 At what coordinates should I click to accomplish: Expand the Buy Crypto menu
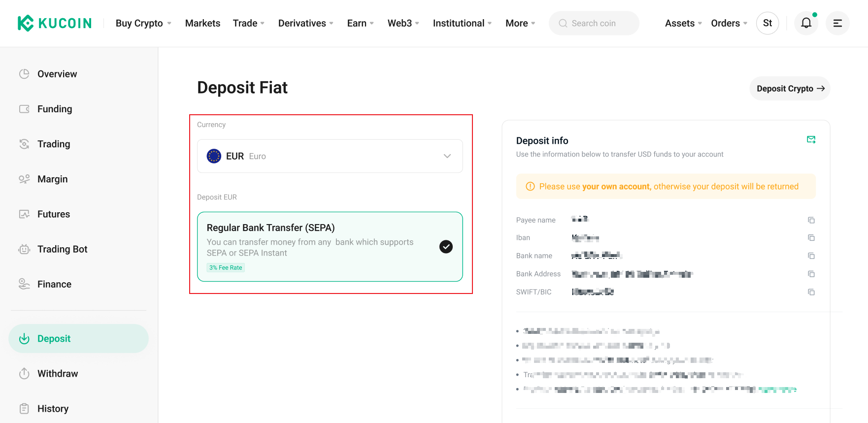pos(143,23)
